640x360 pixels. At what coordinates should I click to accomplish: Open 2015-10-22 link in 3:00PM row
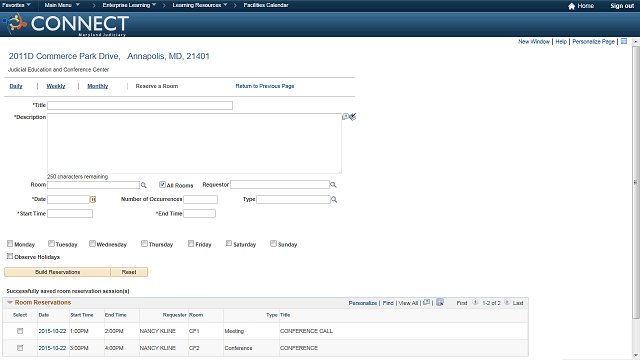(x=52, y=348)
